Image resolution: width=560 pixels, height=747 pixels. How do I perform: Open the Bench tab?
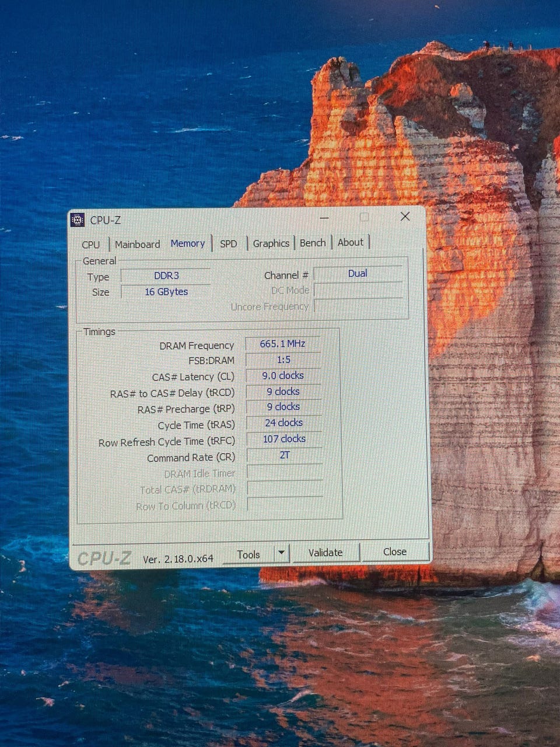(313, 243)
